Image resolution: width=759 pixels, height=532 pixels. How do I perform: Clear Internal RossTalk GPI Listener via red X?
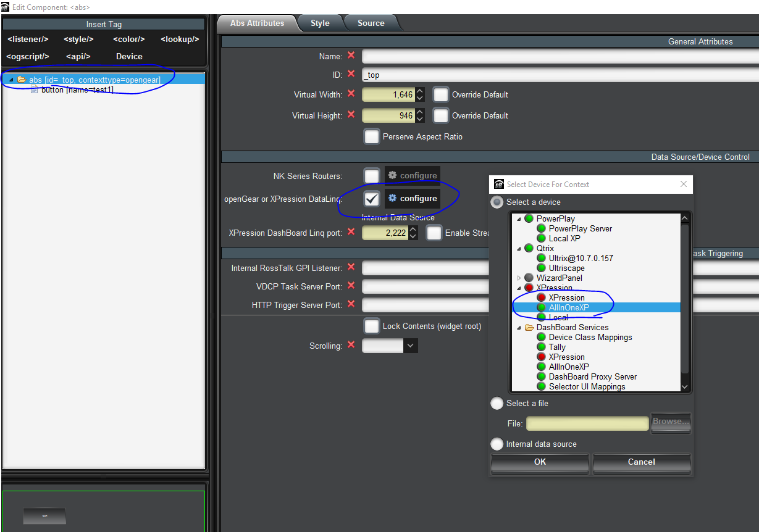tap(351, 267)
